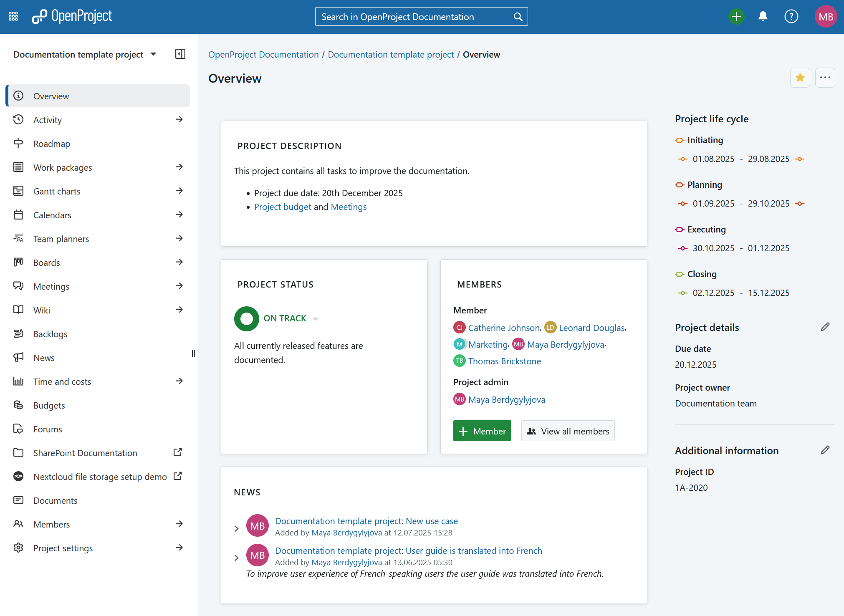Open Budgets in the sidebar
Viewport: 844px width, 616px height.
coord(98,405)
